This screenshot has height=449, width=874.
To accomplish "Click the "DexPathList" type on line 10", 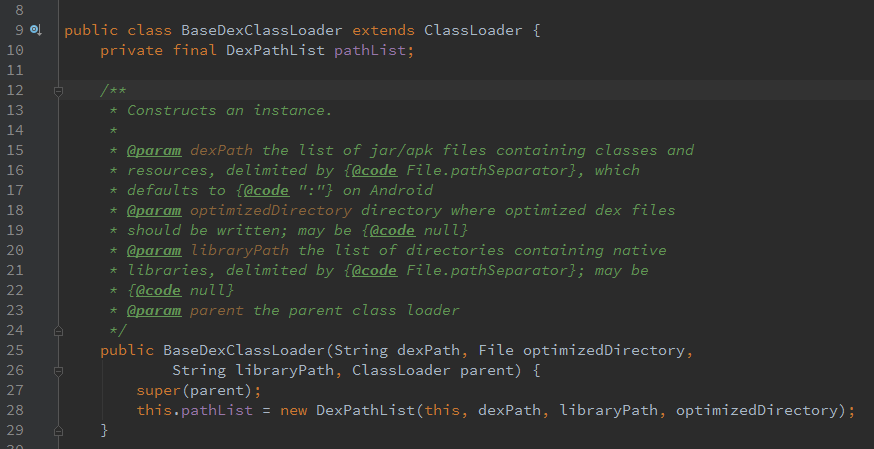I will (x=275, y=50).
